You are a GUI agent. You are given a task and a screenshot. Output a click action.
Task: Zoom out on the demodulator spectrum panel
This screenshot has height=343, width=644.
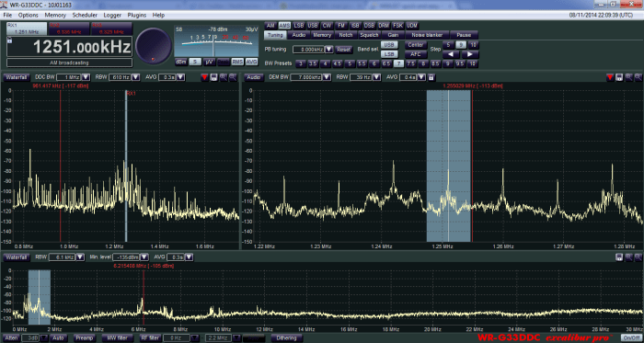click(638, 77)
